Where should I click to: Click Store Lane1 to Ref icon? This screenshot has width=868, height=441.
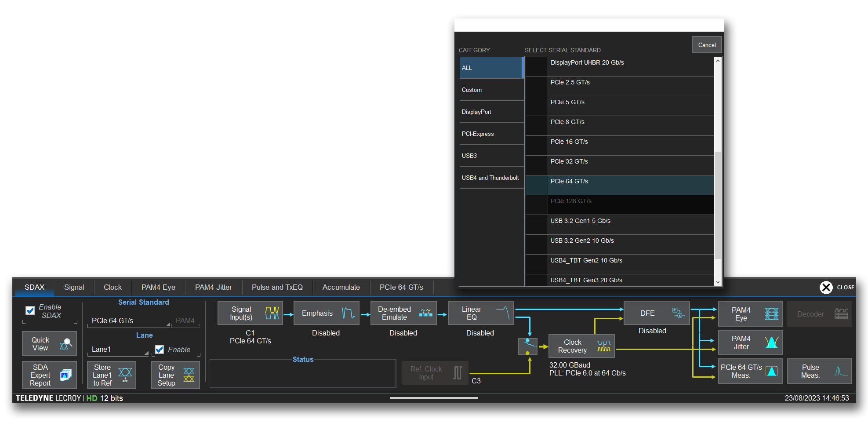(x=125, y=375)
